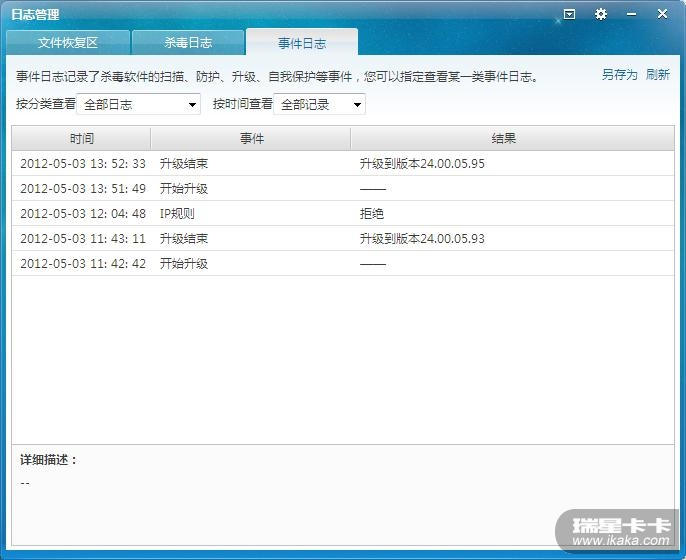Select the row timed 2012-05-03 13:51:49

click(x=343, y=189)
